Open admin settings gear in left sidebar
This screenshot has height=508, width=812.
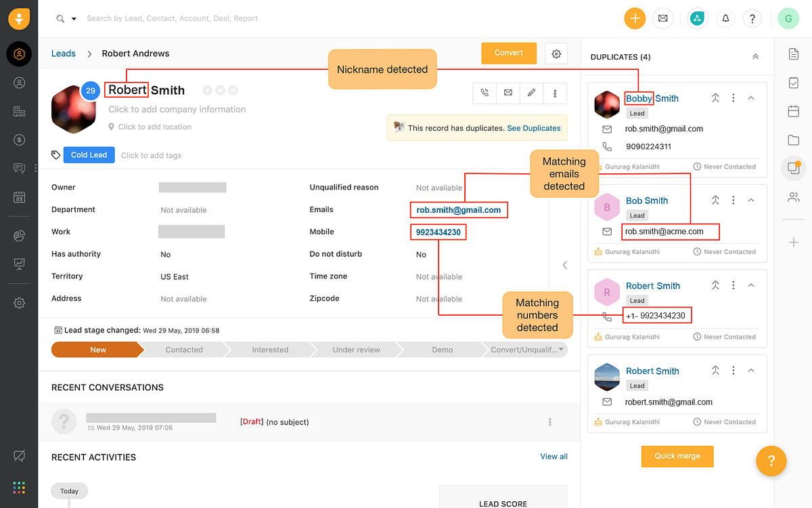tap(19, 303)
